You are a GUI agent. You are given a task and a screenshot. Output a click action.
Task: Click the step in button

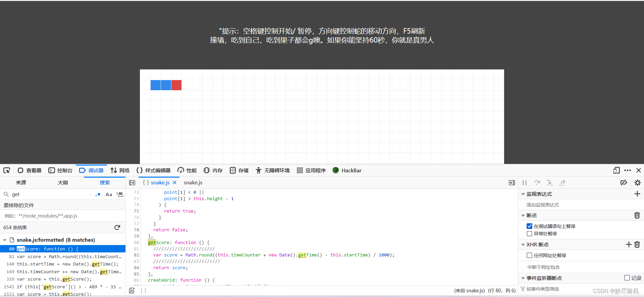coord(549,183)
